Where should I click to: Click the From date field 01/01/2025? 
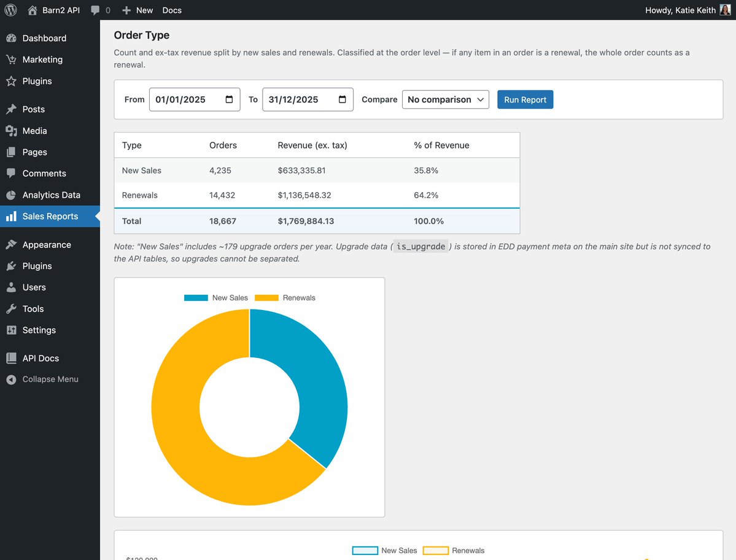pyautogui.click(x=195, y=99)
